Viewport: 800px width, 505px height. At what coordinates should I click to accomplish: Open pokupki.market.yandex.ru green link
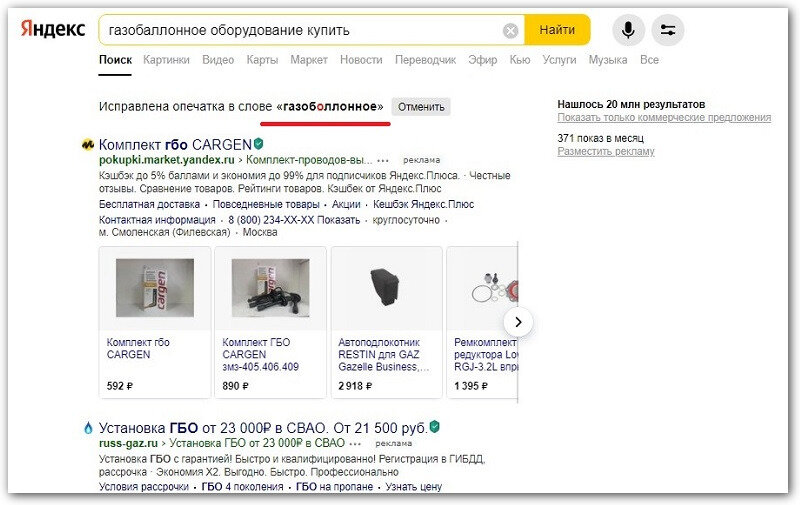(x=166, y=160)
